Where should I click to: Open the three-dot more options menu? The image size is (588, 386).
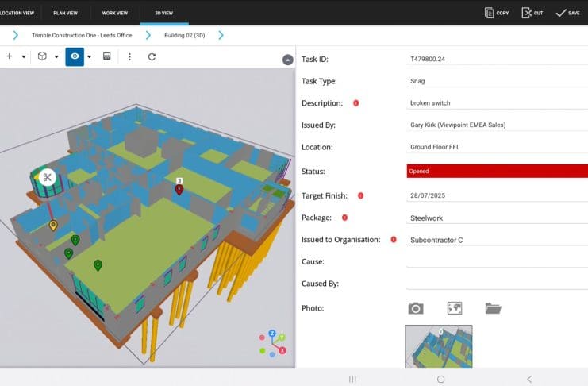(x=130, y=57)
